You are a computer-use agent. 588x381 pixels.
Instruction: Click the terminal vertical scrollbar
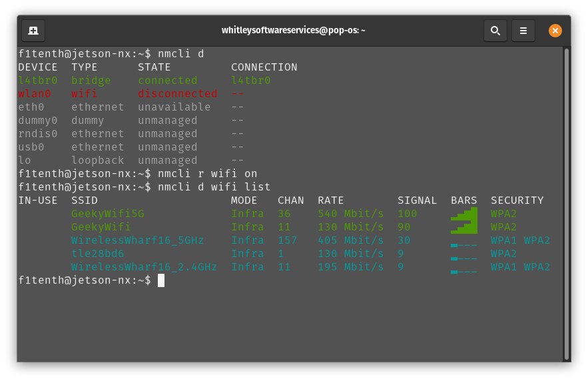[x=566, y=204]
